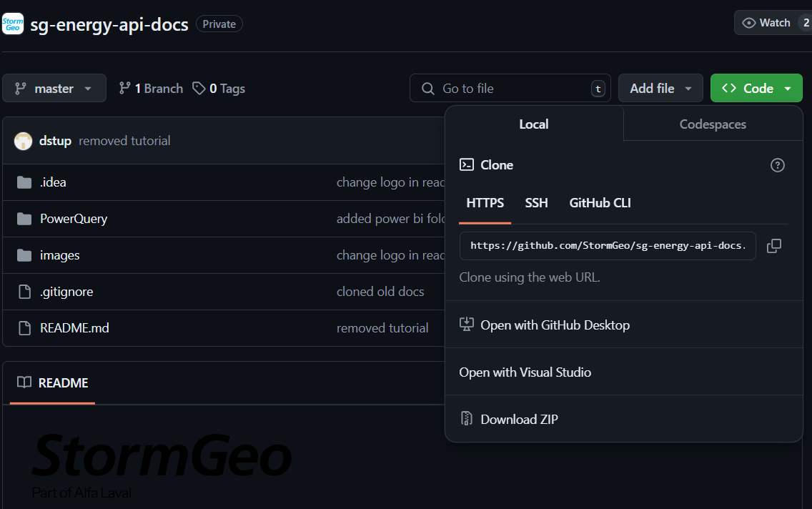Expand the master branch dropdown
The width and height of the screenshot is (812, 509).
pyautogui.click(x=54, y=89)
